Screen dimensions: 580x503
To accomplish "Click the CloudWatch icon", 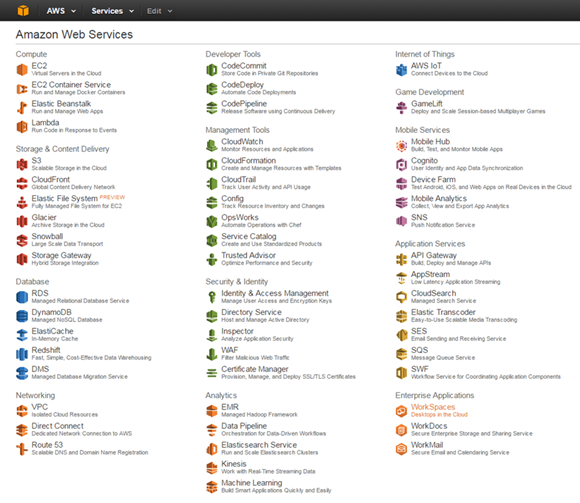I will (x=212, y=145).
